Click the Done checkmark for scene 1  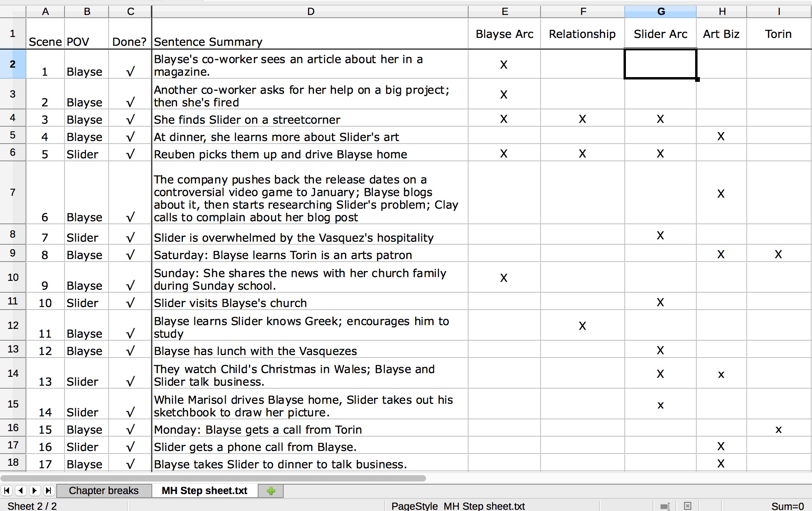130,72
